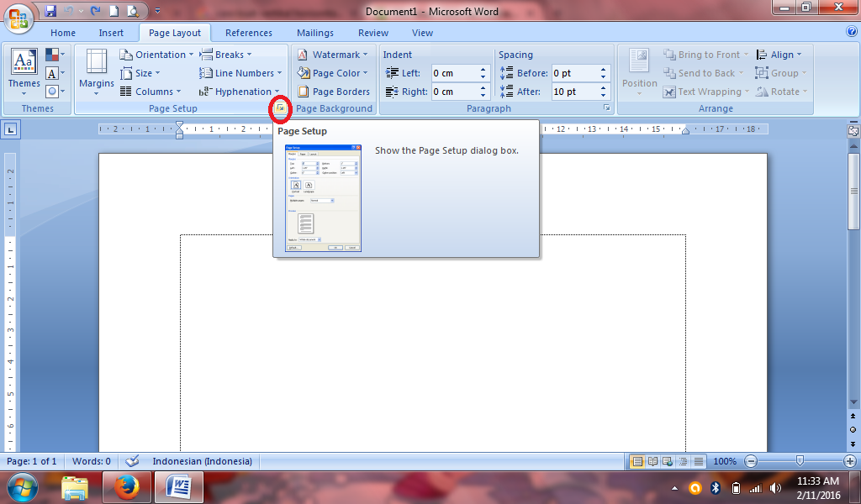Open Columns dropdown
This screenshot has height=504, width=861.
[x=151, y=92]
